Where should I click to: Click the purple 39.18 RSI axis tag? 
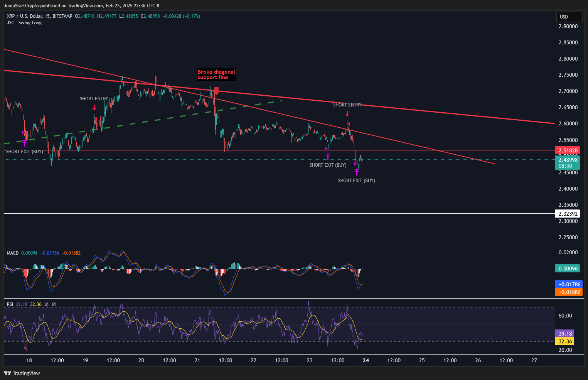point(565,334)
